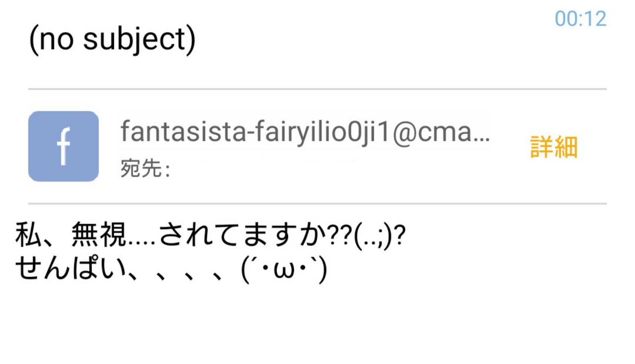Click the message line starting with 私、無視
The image size is (635, 364).
tap(210, 235)
